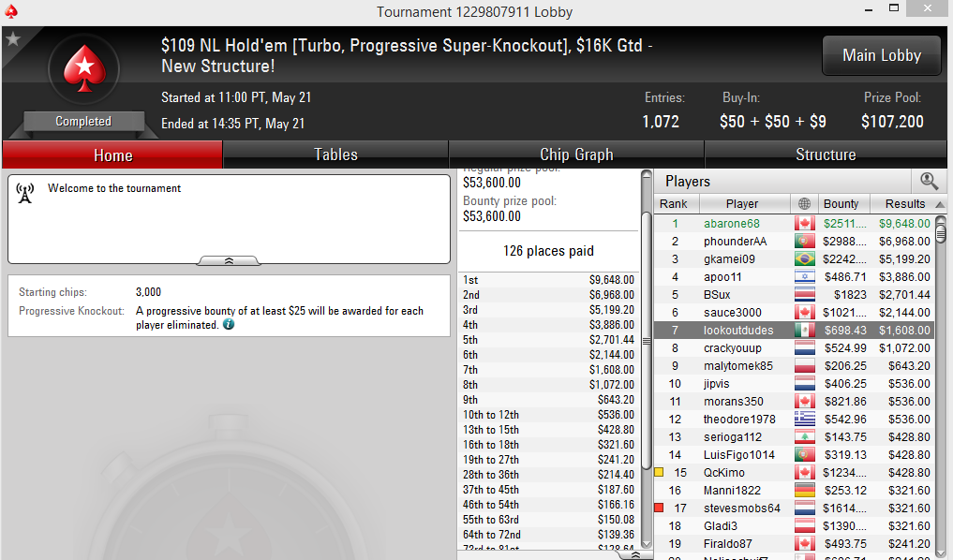Viewport: 953px width, 560px height.
Task: Click Canada flag next to abarone68
Action: 805,224
